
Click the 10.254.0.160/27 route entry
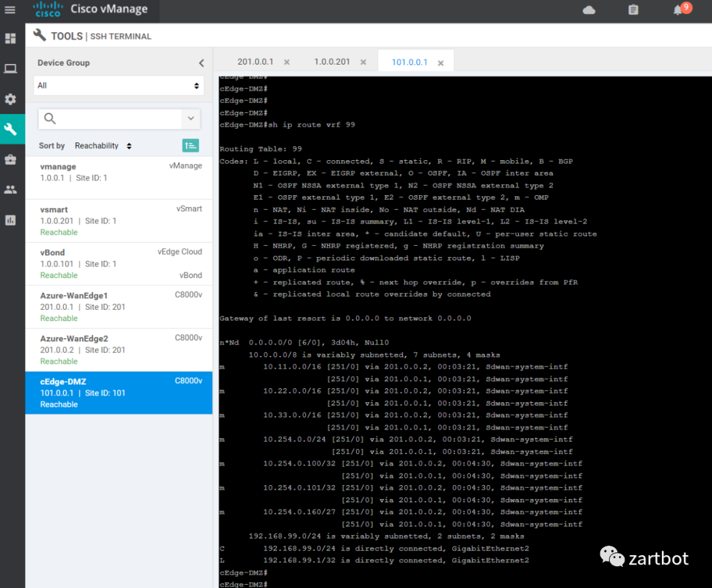click(401, 512)
